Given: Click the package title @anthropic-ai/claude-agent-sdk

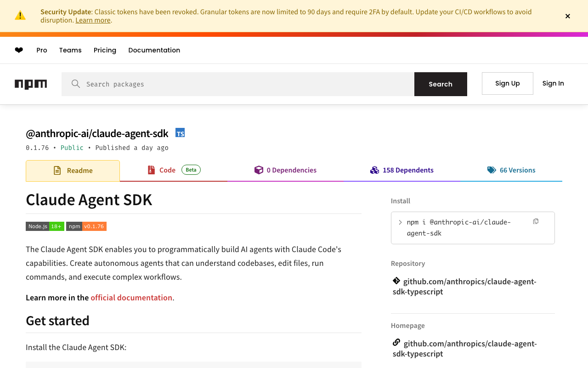Looking at the screenshot, I should point(97,133).
